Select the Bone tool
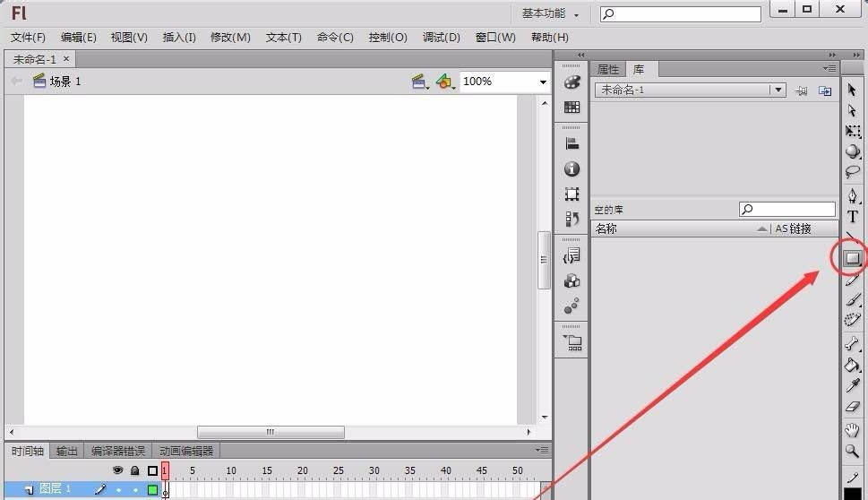The image size is (868, 500). click(x=853, y=344)
